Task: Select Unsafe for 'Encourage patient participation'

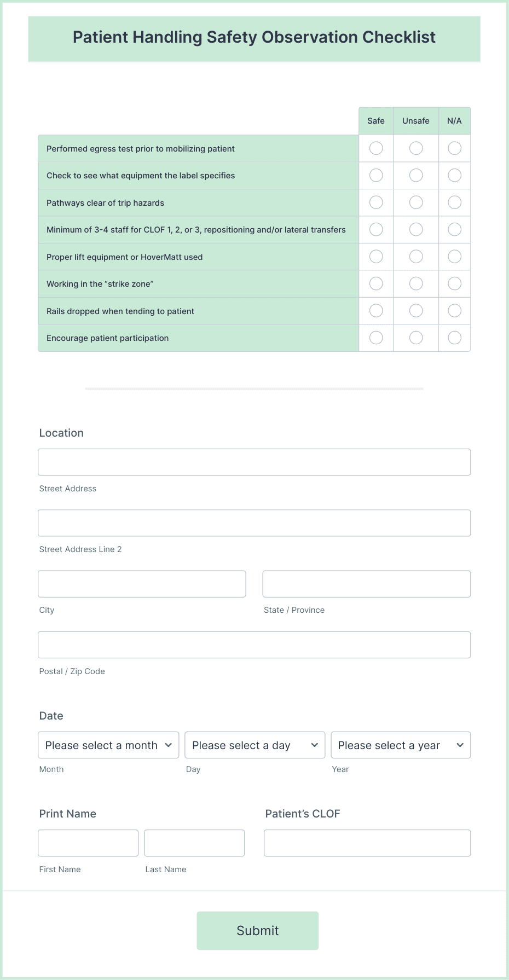Action: pos(415,338)
